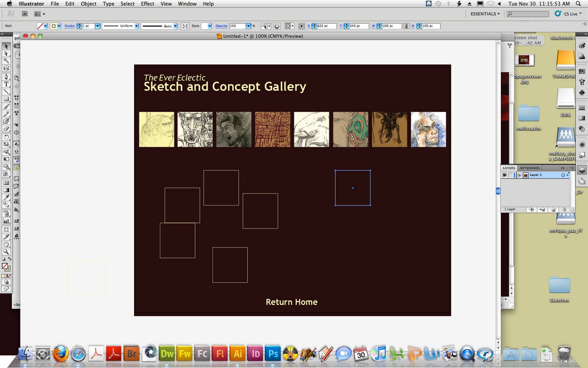588x368 pixels.
Task: Select the Eraser tool
Action: point(6,128)
